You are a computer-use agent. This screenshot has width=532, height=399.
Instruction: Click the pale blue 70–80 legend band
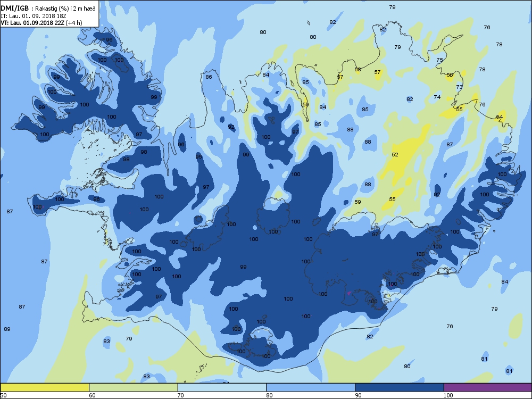tap(222, 387)
